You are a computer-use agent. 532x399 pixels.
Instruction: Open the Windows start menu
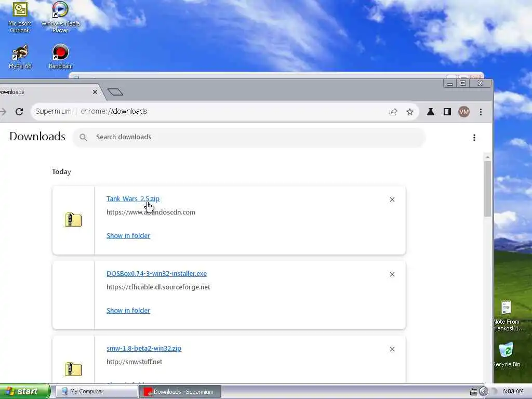[25, 392]
